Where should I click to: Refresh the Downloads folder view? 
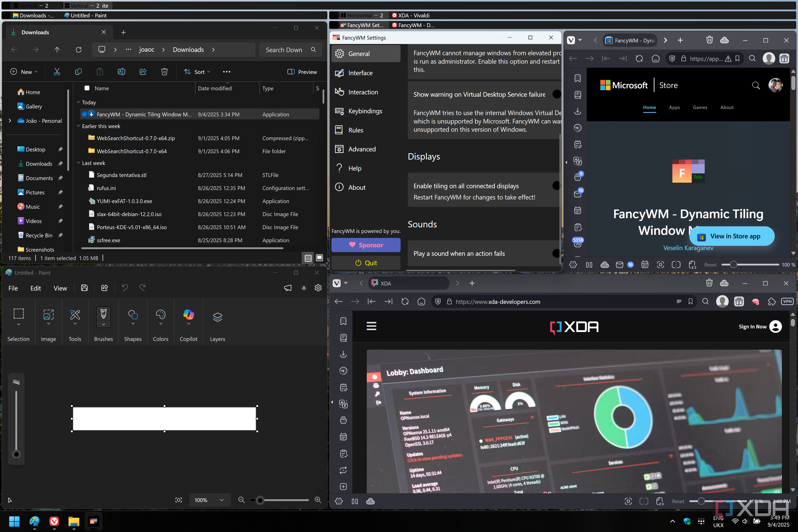tap(79, 50)
